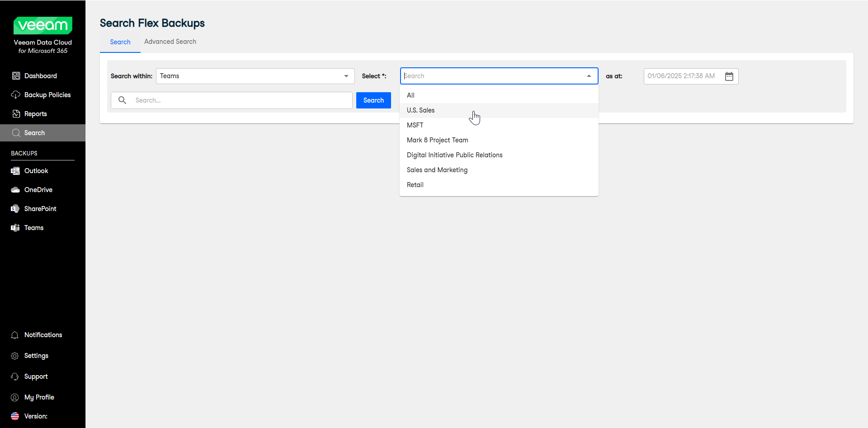Pick the Retail team option
The width and height of the screenshot is (868, 428).
click(415, 185)
